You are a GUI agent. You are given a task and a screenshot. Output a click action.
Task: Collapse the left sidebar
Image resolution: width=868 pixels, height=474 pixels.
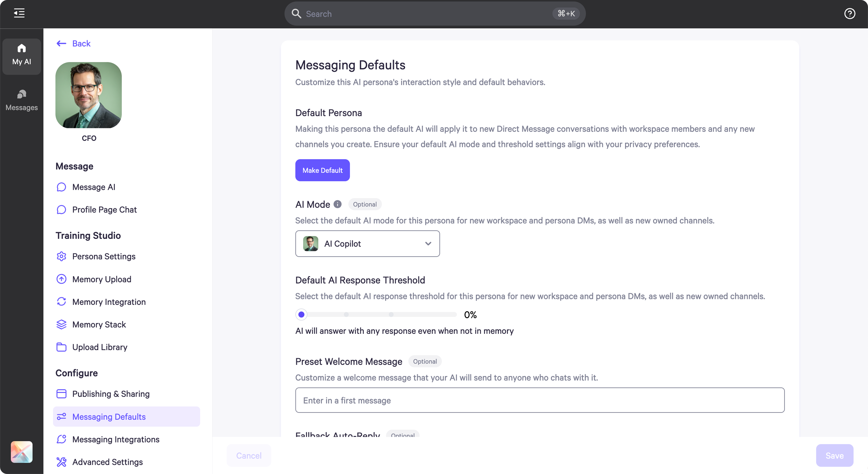point(18,13)
